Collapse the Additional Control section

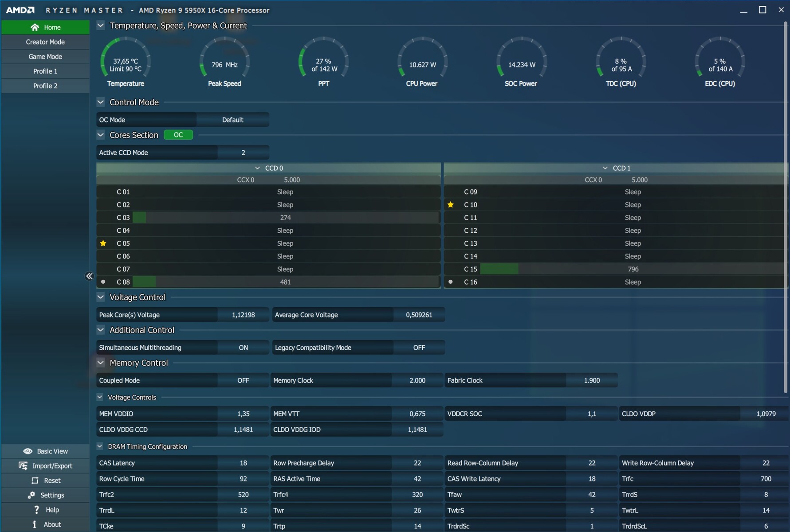(x=101, y=330)
